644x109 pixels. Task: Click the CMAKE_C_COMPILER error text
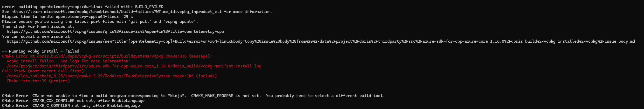[x=51, y=106]
